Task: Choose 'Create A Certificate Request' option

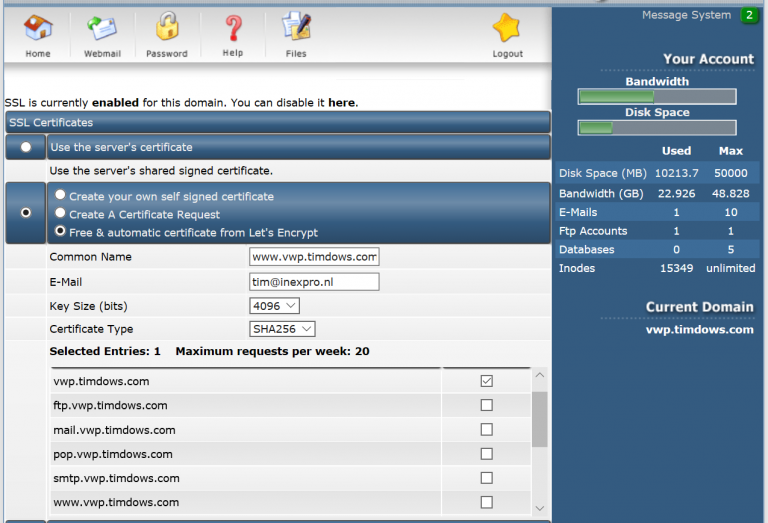Action: [x=61, y=214]
